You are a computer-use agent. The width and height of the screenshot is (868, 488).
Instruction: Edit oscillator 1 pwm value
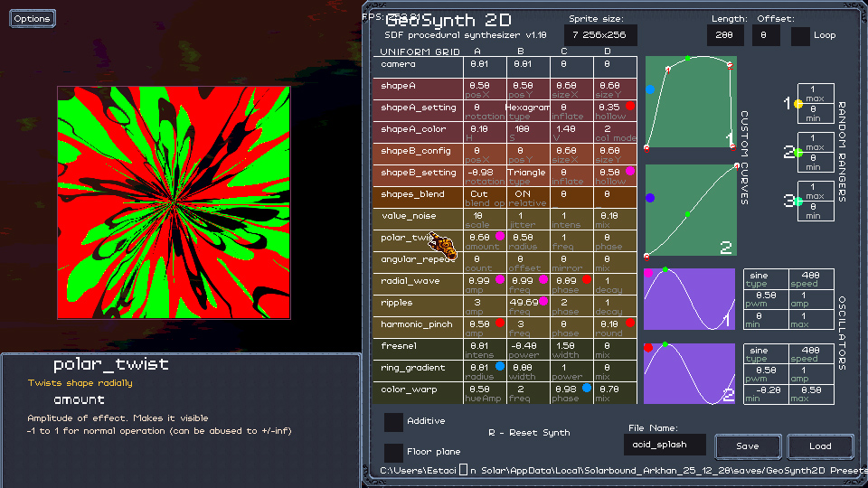(765, 299)
